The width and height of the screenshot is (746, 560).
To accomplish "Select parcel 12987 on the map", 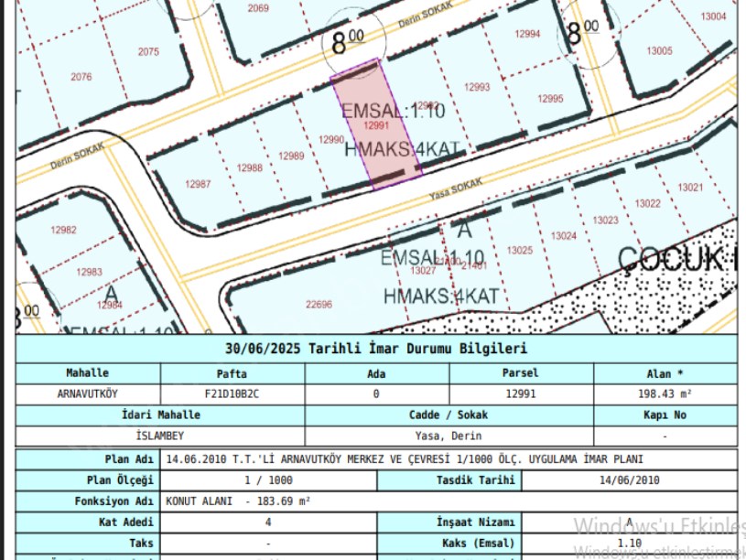I will point(198,184).
